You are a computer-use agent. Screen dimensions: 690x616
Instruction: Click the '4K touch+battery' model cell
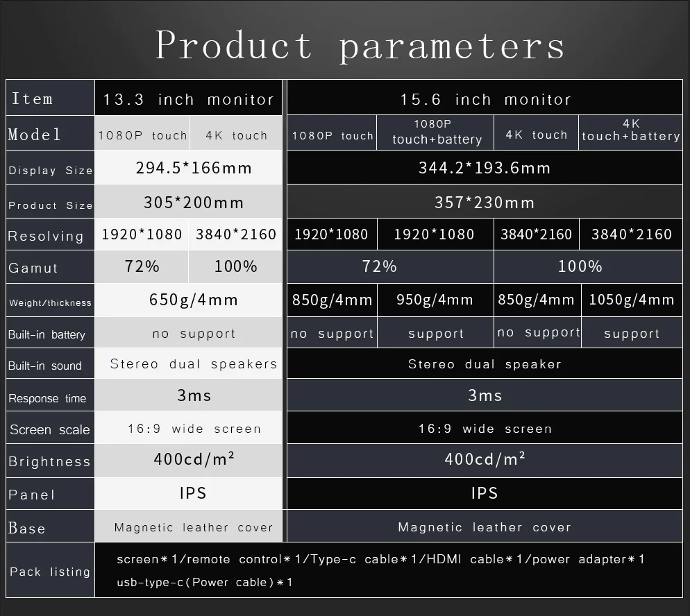(631, 130)
